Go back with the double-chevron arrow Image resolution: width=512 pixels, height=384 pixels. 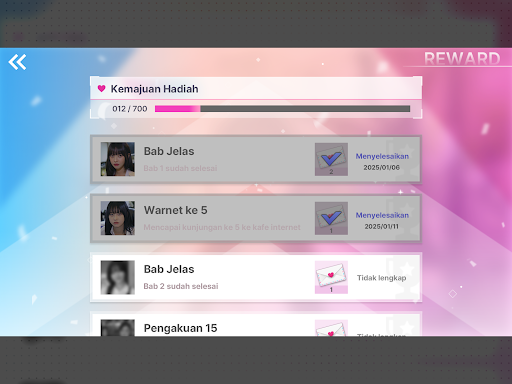17,62
